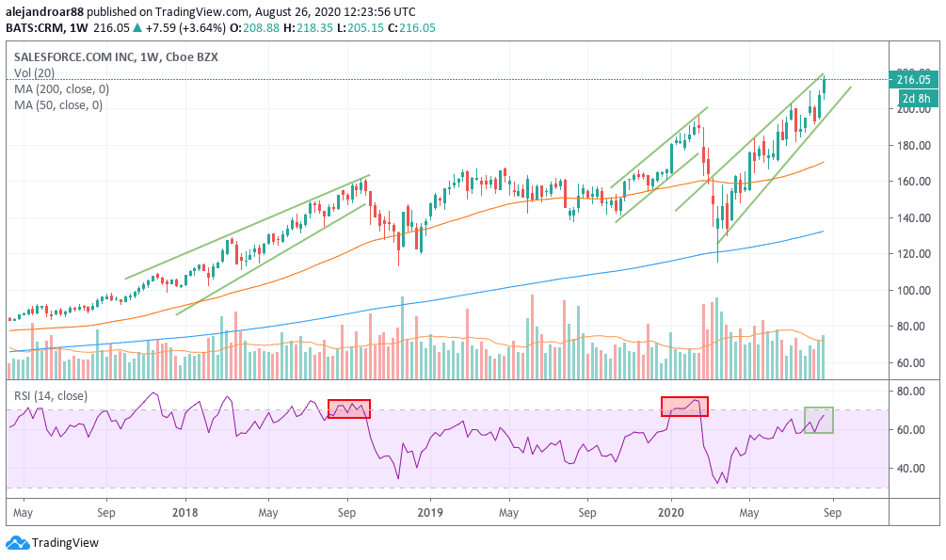Click the RSI axis 80.00 label
This screenshot has width=946, height=560.
[910, 391]
